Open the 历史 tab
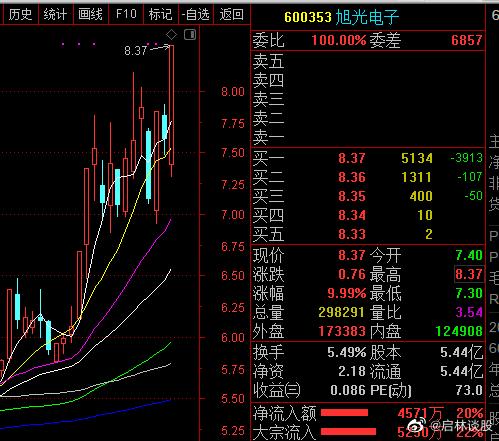499x441 pixels. click(20, 14)
